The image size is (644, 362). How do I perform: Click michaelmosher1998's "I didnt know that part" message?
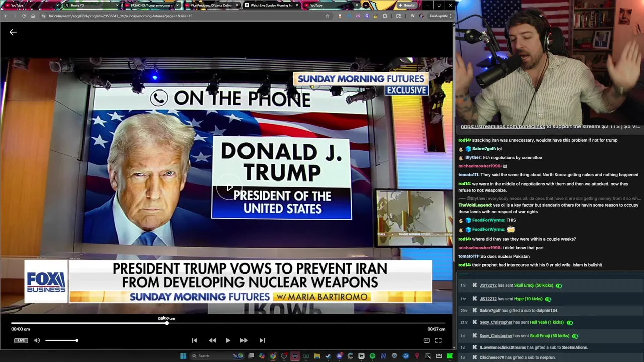501,248
